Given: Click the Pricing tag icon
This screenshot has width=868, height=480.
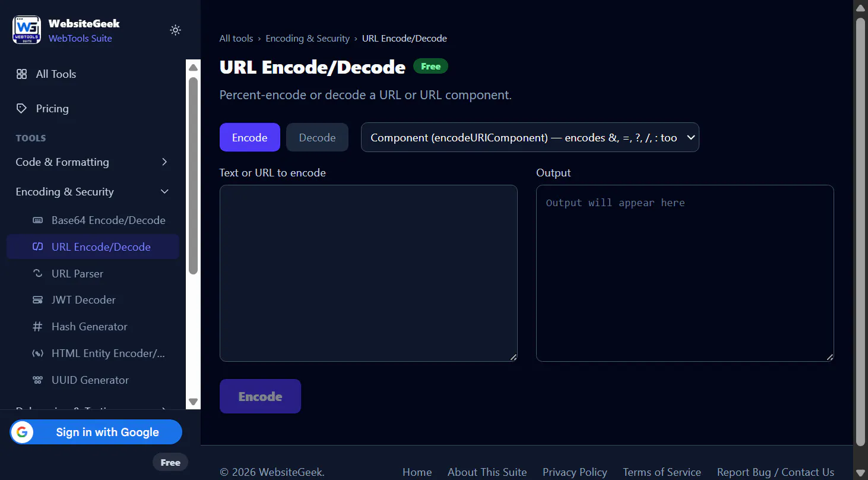Looking at the screenshot, I should click(x=22, y=108).
